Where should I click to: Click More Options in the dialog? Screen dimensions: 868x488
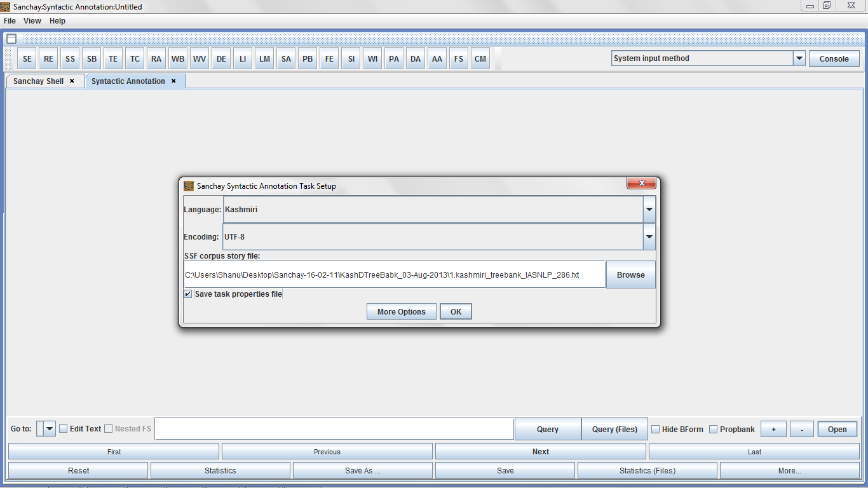tap(402, 312)
